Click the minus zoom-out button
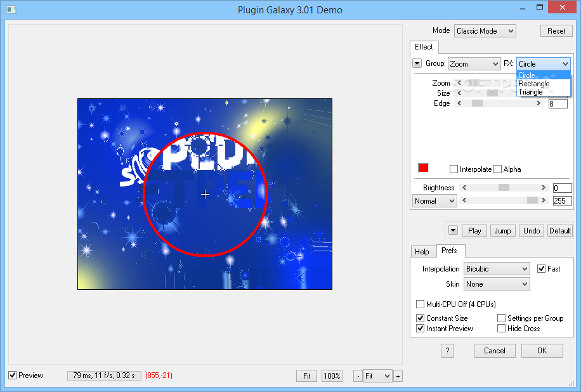 point(358,376)
